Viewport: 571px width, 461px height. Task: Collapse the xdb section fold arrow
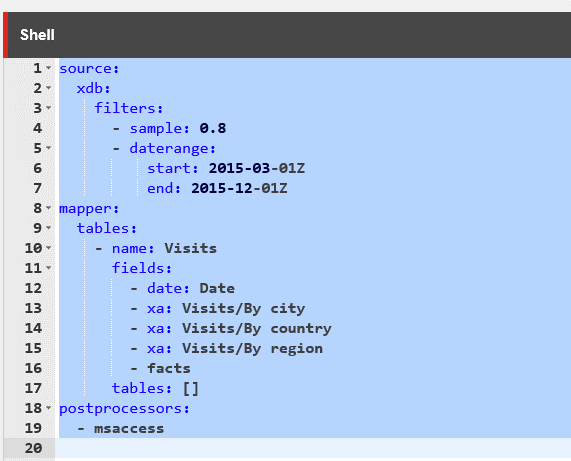coord(48,88)
